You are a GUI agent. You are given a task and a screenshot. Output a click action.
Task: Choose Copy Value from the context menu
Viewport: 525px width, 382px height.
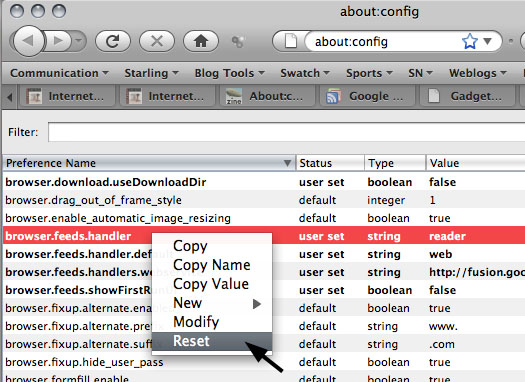(212, 284)
